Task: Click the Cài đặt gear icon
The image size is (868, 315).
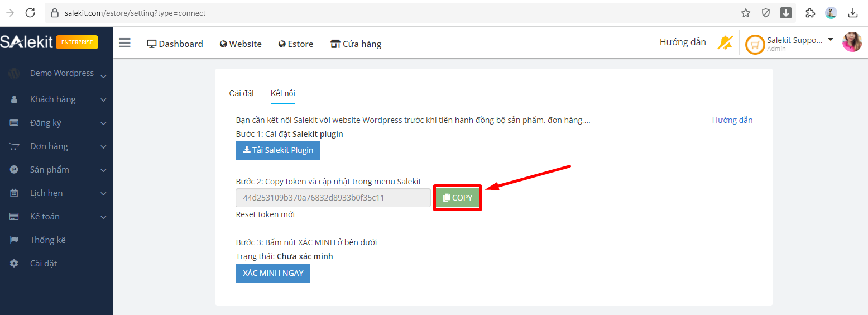Action: tap(15, 264)
